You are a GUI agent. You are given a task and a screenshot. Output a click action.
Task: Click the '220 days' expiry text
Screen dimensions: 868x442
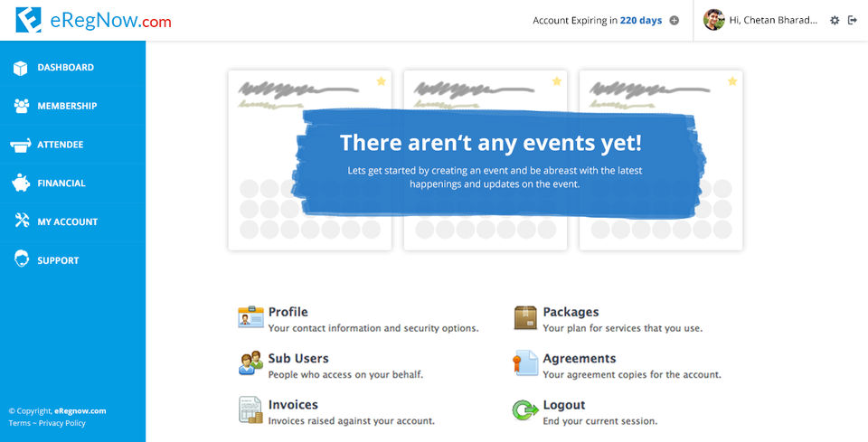pyautogui.click(x=640, y=21)
